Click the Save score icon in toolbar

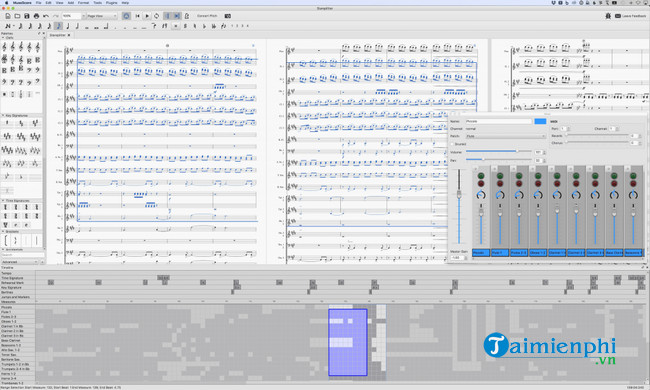pos(27,16)
